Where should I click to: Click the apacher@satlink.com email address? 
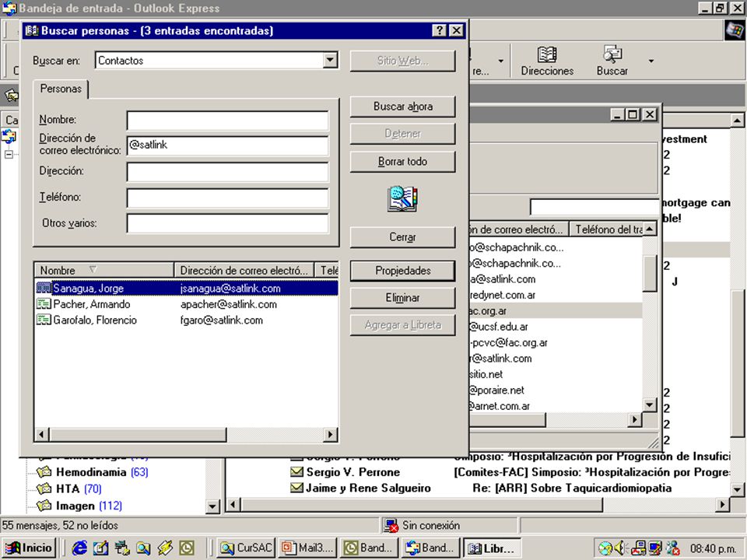229,304
